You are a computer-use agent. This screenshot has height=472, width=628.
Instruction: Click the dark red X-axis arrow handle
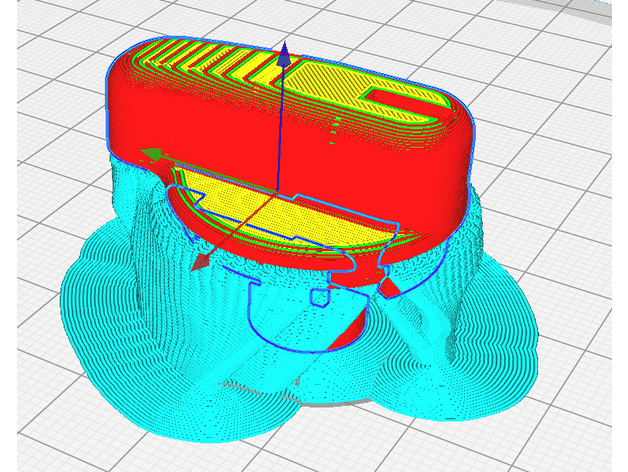point(200,262)
